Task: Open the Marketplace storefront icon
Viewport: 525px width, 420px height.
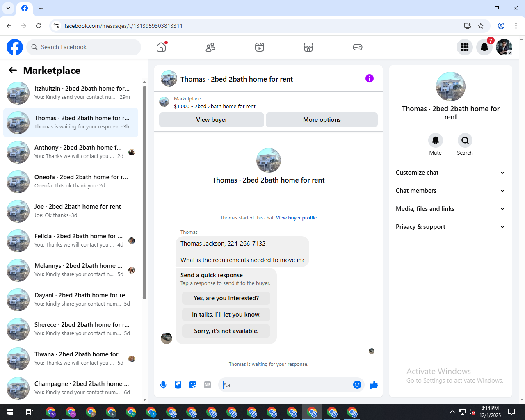Action: (308, 47)
